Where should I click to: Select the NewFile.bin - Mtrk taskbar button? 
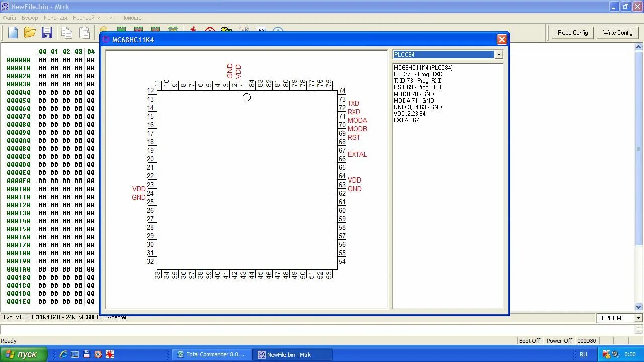tap(292, 354)
